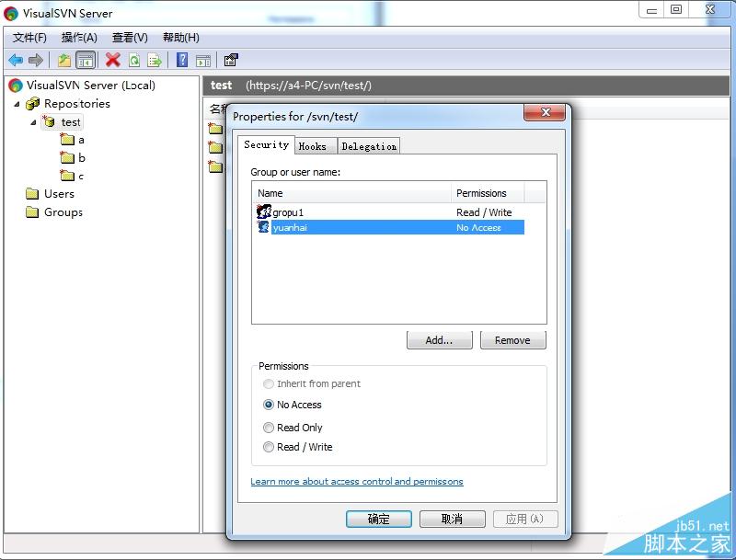Click the Export List toolbar icon

tap(155, 60)
